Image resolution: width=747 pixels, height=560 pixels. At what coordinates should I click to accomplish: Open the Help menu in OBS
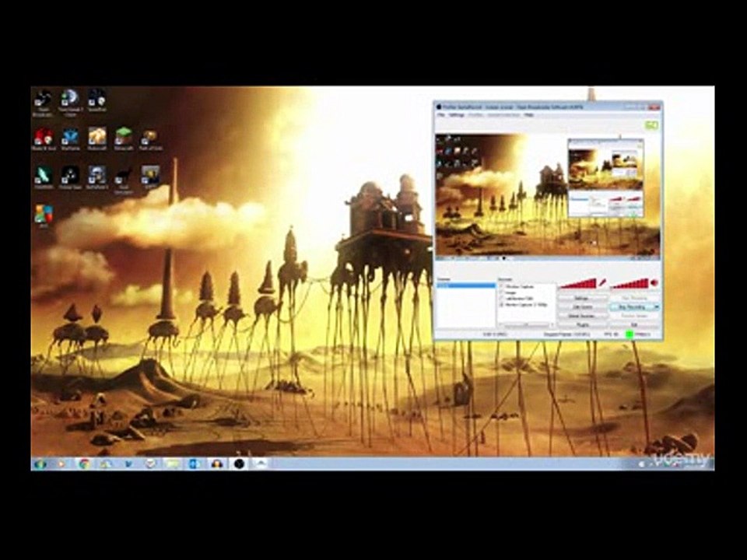[x=529, y=115]
